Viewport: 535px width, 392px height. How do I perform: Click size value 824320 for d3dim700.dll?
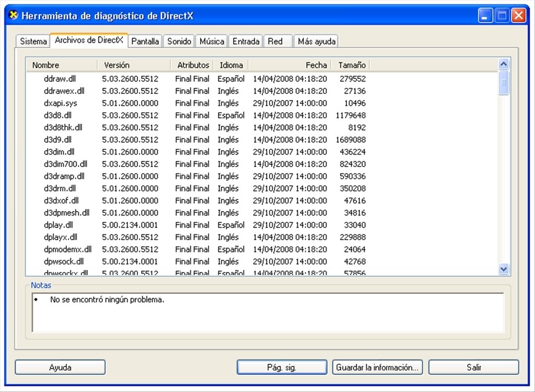353,164
